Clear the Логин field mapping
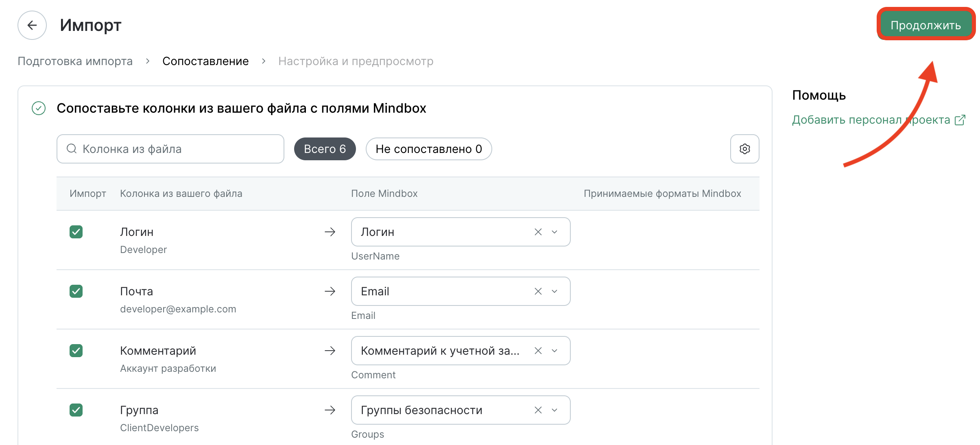This screenshot has height=445, width=980. click(x=538, y=232)
